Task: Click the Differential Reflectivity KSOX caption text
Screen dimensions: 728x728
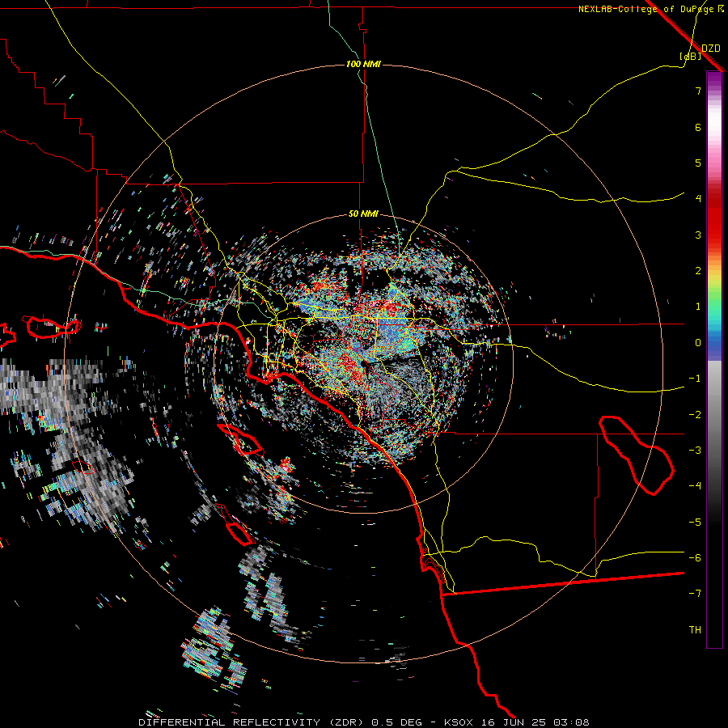Action: 364,722
